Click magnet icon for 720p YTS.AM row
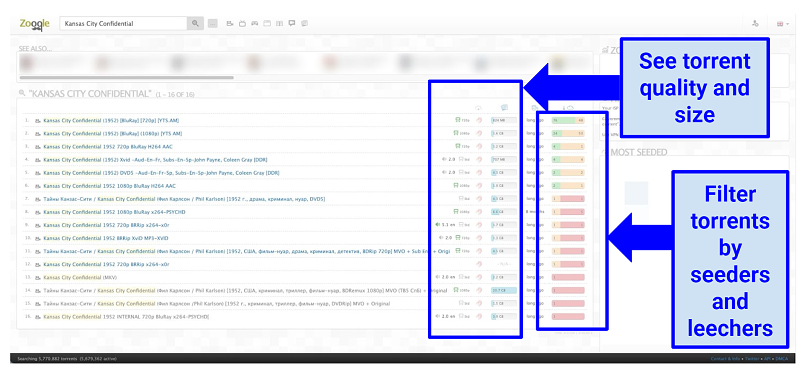Viewport: 806px width, 377px height. tap(479, 120)
